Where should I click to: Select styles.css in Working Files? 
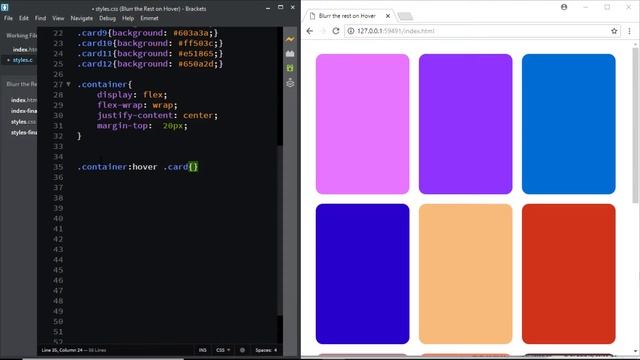point(22,60)
